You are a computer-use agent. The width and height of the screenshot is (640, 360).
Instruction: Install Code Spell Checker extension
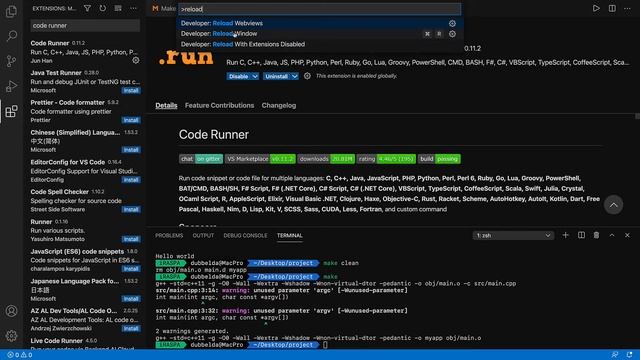pos(131,209)
